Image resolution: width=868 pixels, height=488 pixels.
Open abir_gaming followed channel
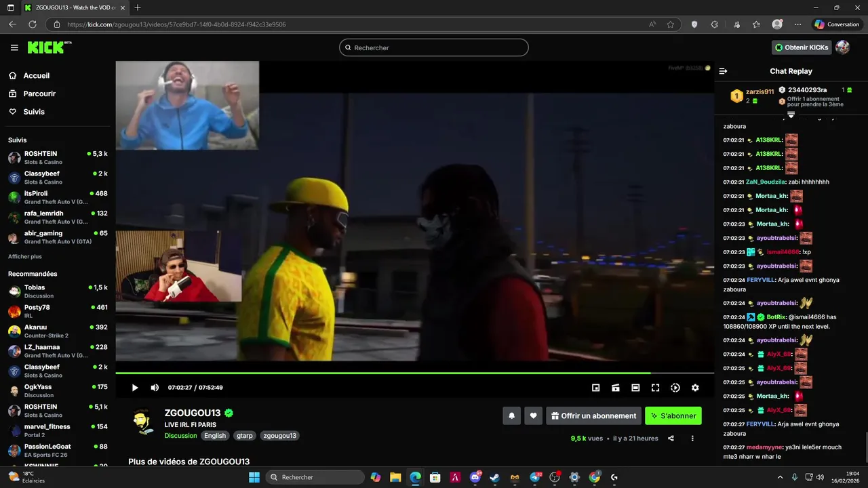pyautogui.click(x=58, y=237)
